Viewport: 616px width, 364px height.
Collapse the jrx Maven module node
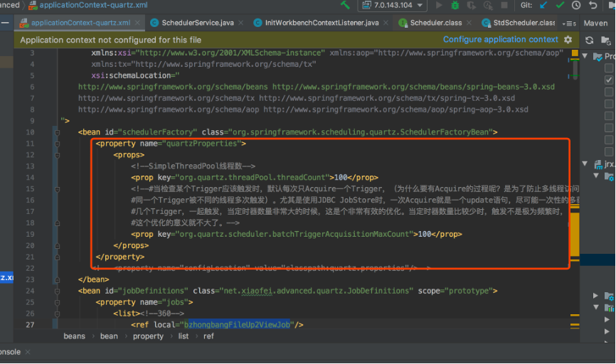point(585,164)
